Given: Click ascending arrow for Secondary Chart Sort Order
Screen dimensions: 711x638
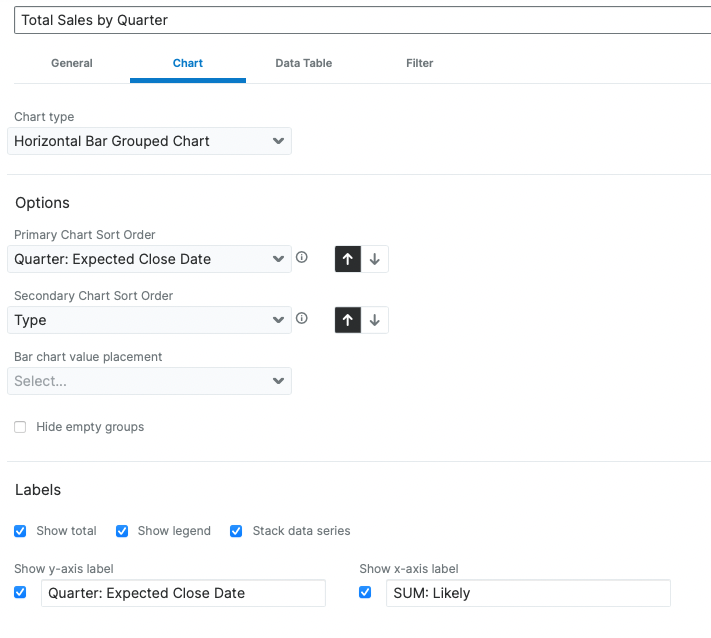Looking at the screenshot, I should (348, 320).
